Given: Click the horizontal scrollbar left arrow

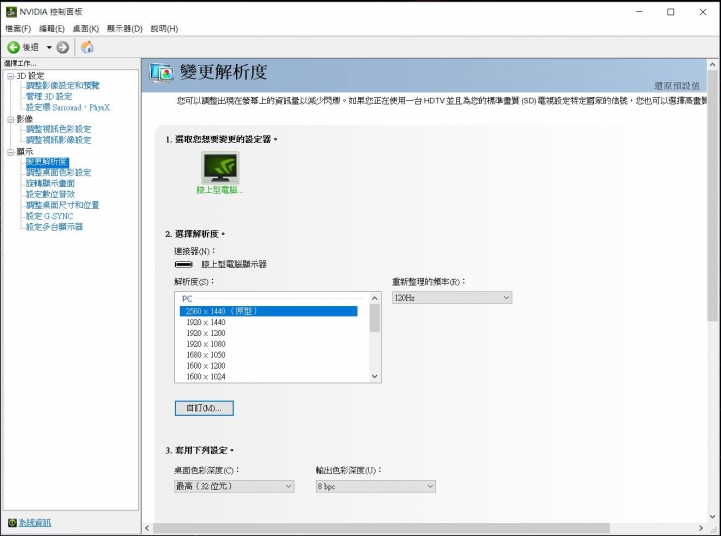Looking at the screenshot, I should click(x=147, y=528).
